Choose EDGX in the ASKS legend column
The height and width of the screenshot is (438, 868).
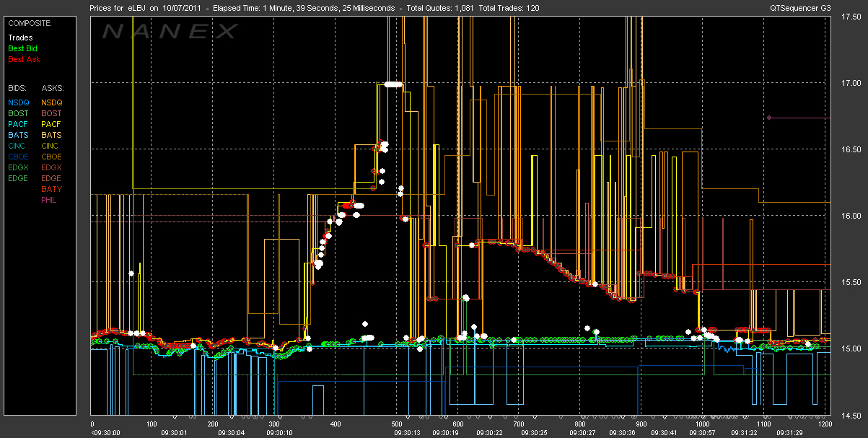click(52, 167)
